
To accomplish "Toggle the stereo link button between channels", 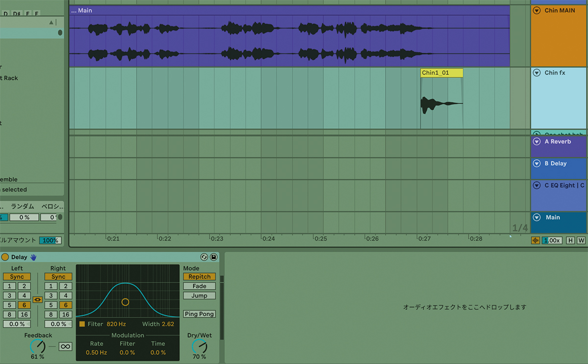I will (x=37, y=299).
